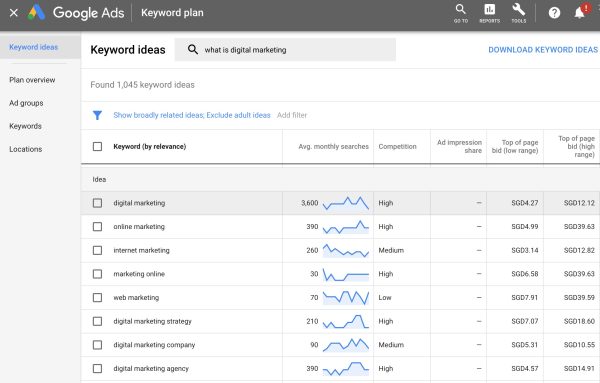Screen dimensions: 600x383
Task: Click the trend sparkline for digital marketing
Action: coord(346,203)
